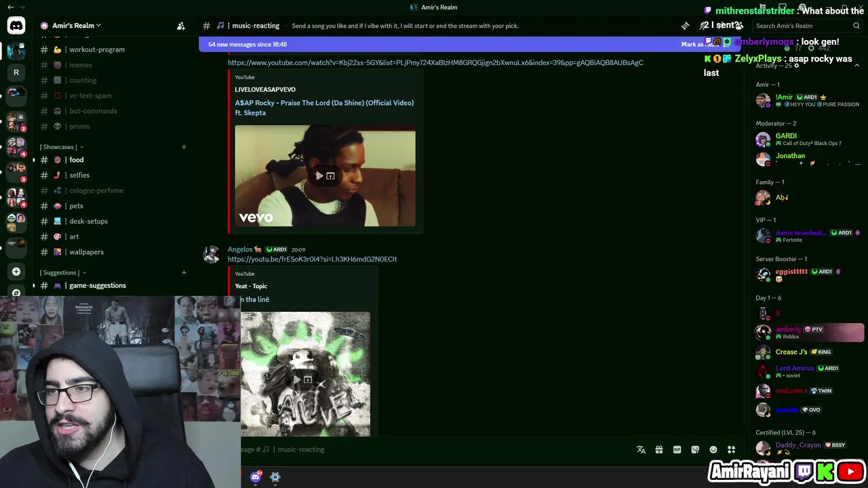Open the invite members icon beside Amir's Realm
The height and width of the screenshot is (488, 868).
click(181, 26)
